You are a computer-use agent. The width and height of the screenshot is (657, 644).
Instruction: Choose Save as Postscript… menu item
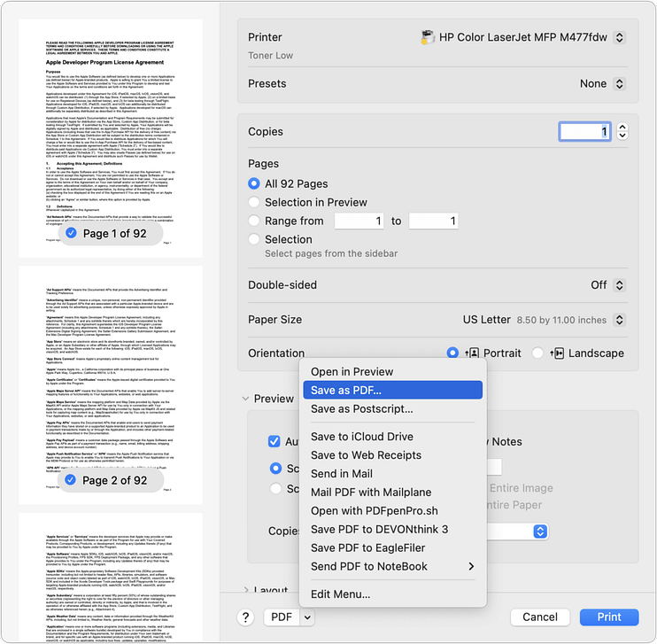pyautogui.click(x=392, y=408)
